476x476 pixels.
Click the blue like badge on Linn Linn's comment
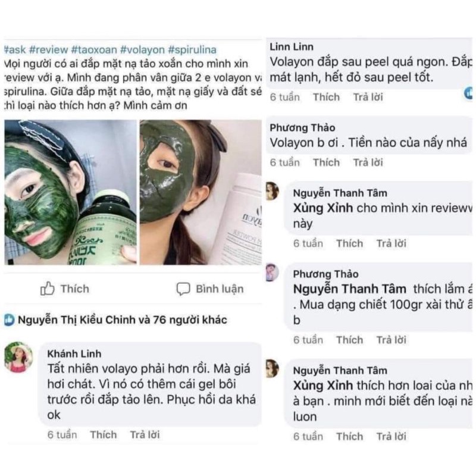[469, 93]
